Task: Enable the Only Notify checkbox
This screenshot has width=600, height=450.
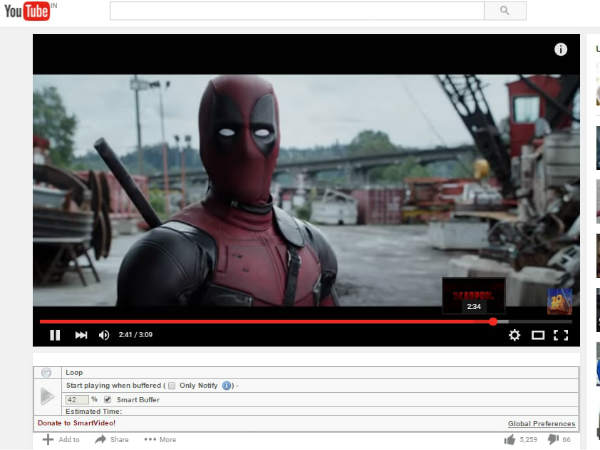Action: tap(172, 386)
